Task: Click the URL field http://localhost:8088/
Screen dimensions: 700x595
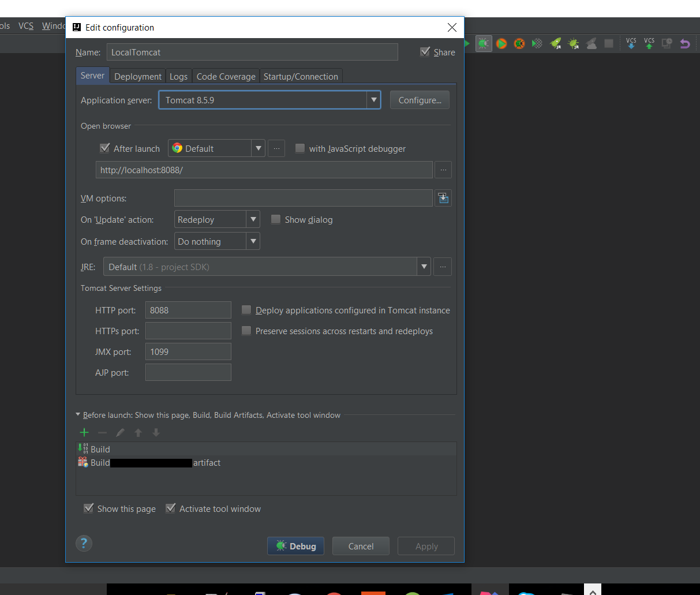Action: tap(264, 170)
